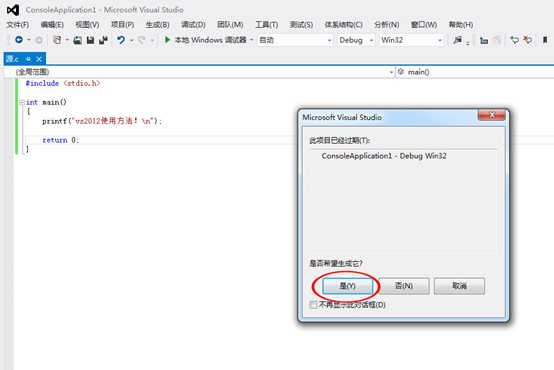Image resolution: width=554 pixels, height=370 pixels.
Task: Open the 工具(T) menu
Action: [x=266, y=25]
